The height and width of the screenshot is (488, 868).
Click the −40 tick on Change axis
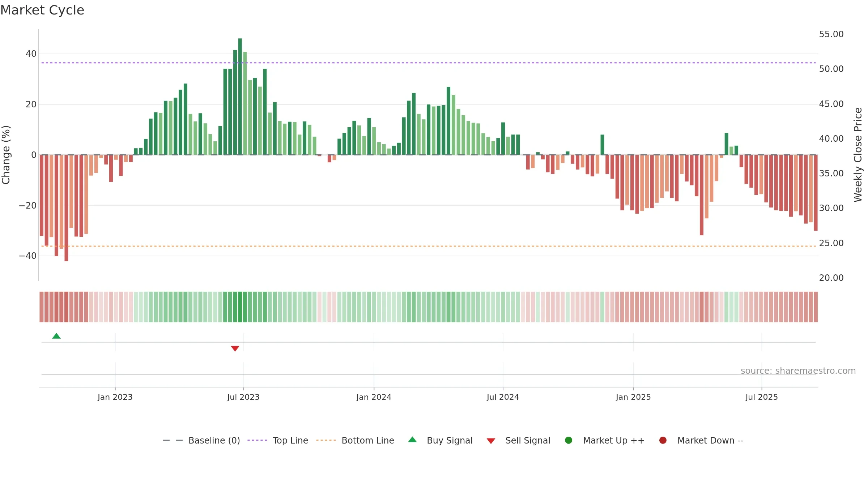[28, 256]
